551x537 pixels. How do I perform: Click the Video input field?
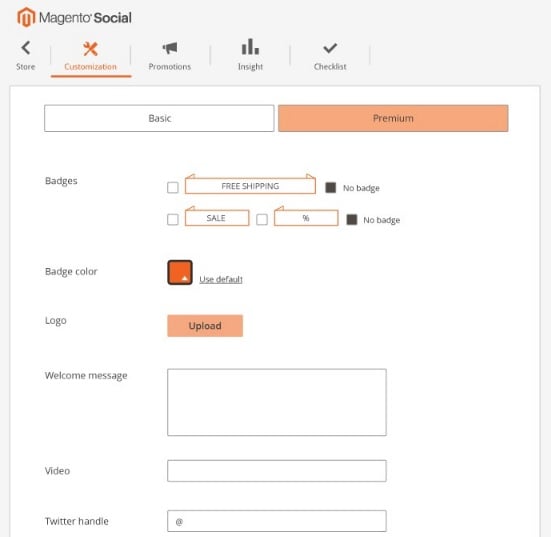(277, 471)
